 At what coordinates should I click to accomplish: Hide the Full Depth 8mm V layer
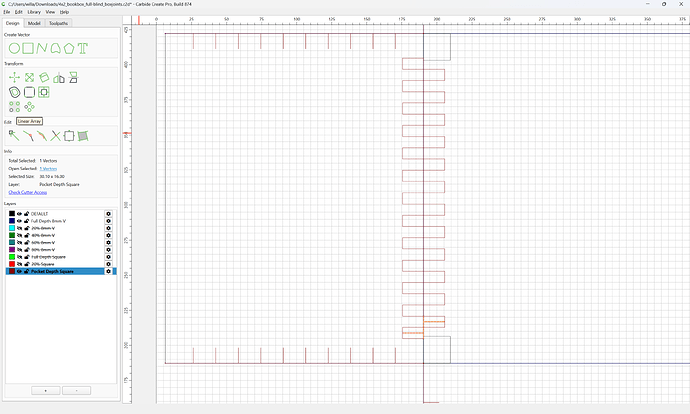click(x=19, y=221)
